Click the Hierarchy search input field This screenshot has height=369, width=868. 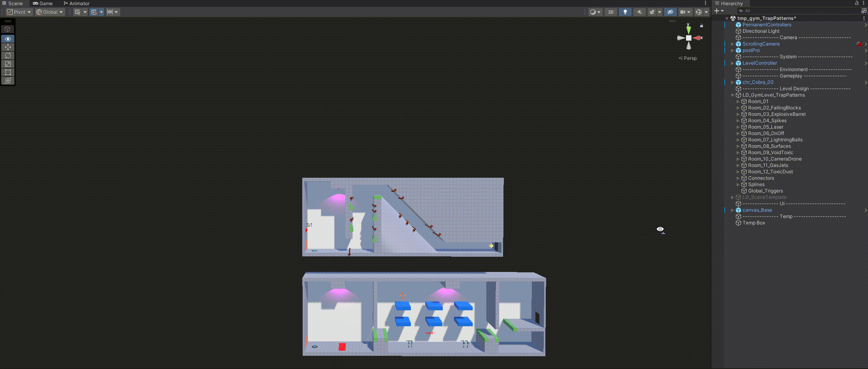[799, 11]
